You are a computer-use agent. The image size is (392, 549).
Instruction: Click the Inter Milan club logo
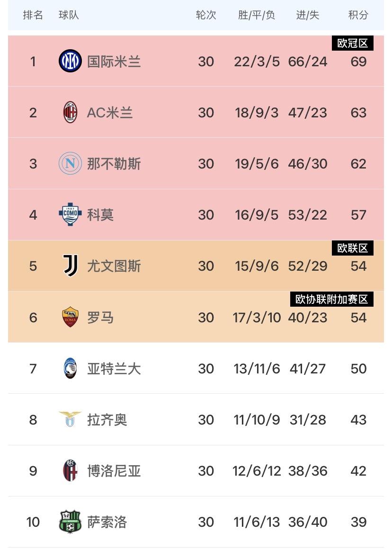coord(70,61)
